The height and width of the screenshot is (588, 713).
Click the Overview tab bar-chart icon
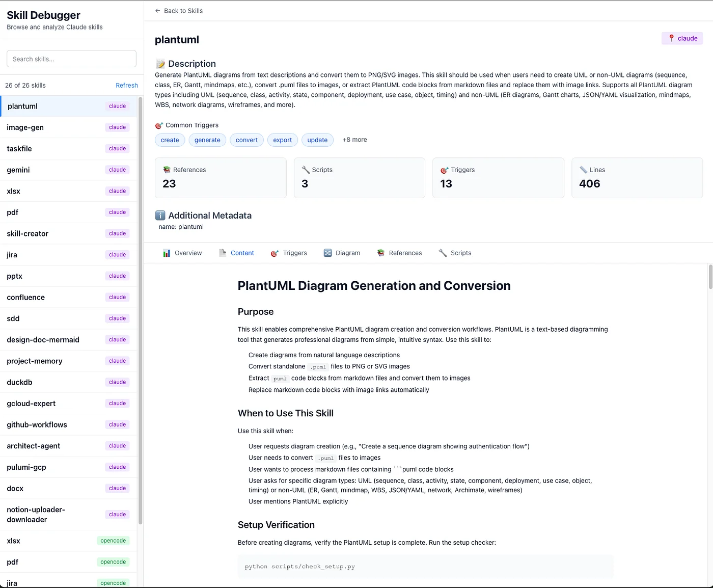tap(167, 253)
